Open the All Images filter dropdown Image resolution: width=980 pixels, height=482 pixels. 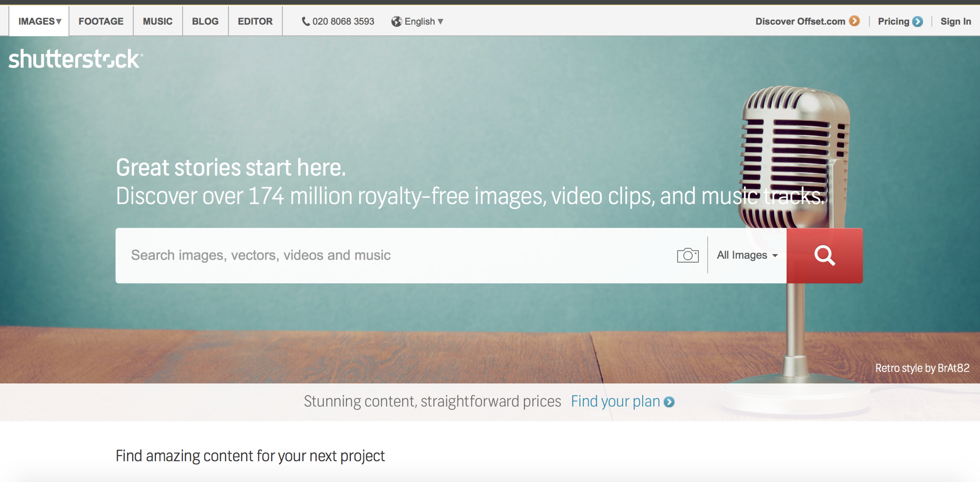tap(747, 255)
